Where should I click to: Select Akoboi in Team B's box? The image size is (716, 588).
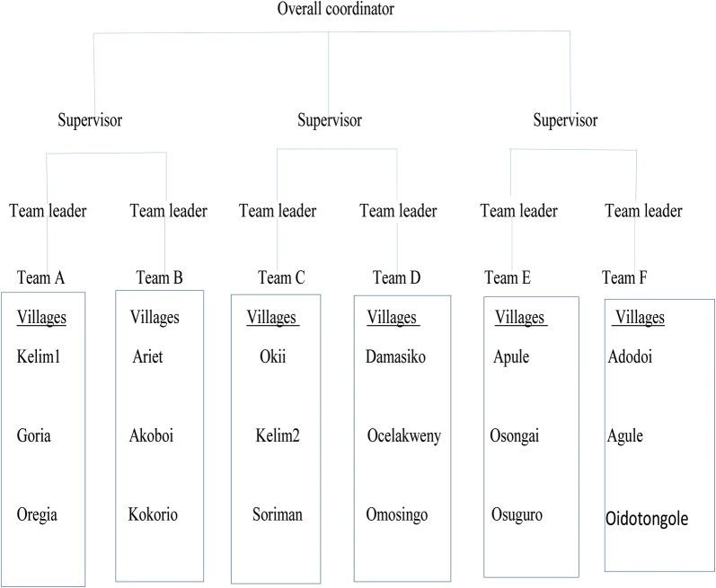(x=152, y=436)
